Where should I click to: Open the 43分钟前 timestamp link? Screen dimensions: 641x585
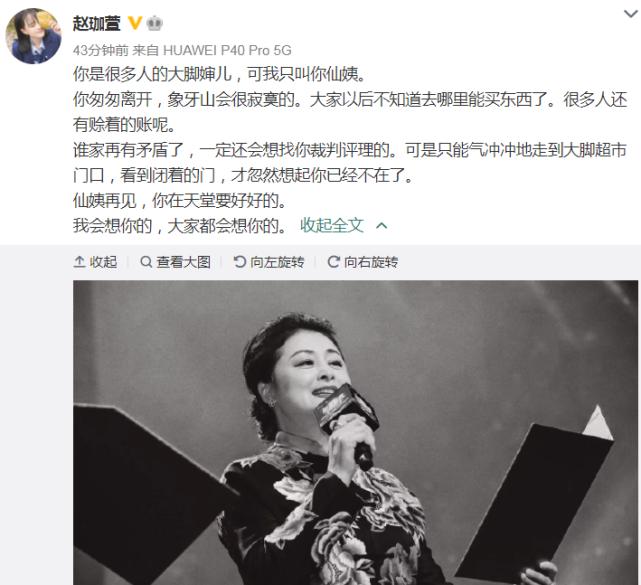pos(101,50)
